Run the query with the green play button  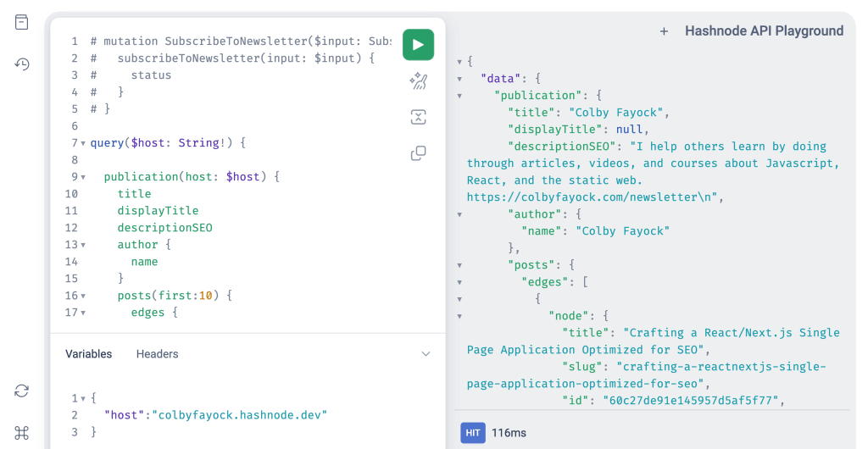pos(418,45)
